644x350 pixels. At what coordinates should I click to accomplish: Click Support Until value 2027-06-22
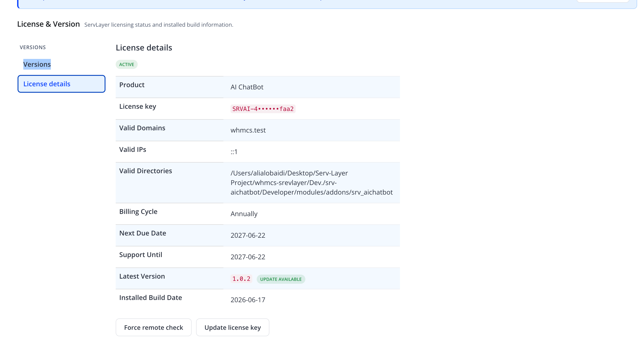coord(248,257)
